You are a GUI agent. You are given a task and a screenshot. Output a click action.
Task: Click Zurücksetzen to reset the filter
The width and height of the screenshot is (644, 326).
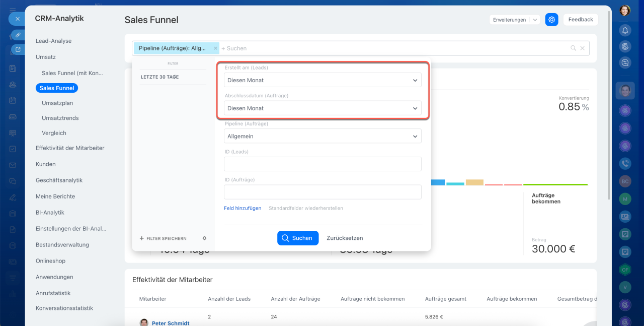click(x=345, y=238)
